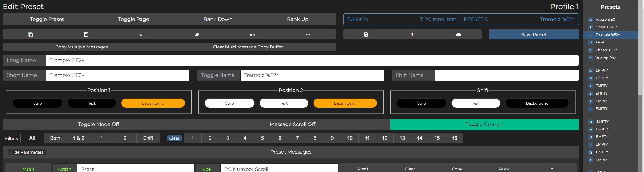
Task: Select preset F Amp Rev
Action: pos(610,58)
